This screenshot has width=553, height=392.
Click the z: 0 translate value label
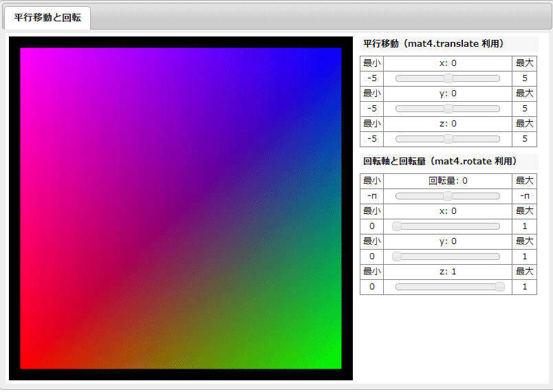(x=448, y=124)
